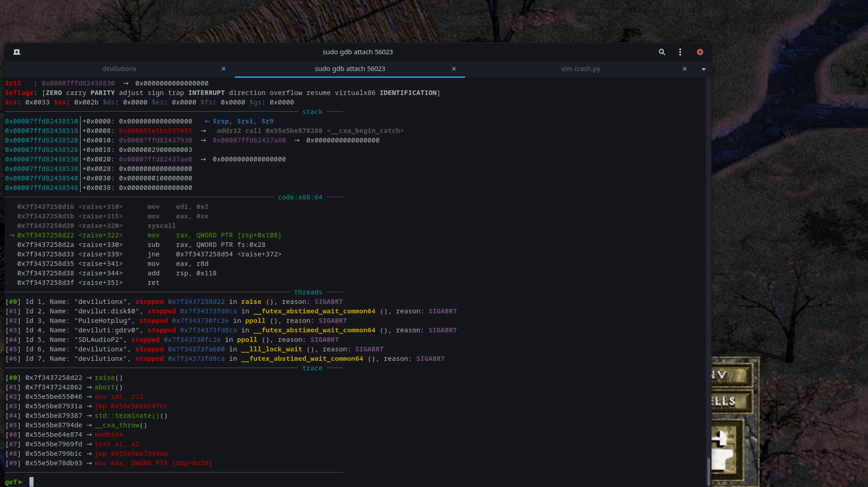The width and height of the screenshot is (868, 487).
Task: Switch to the vim crash.py tab
Action: tap(581, 69)
